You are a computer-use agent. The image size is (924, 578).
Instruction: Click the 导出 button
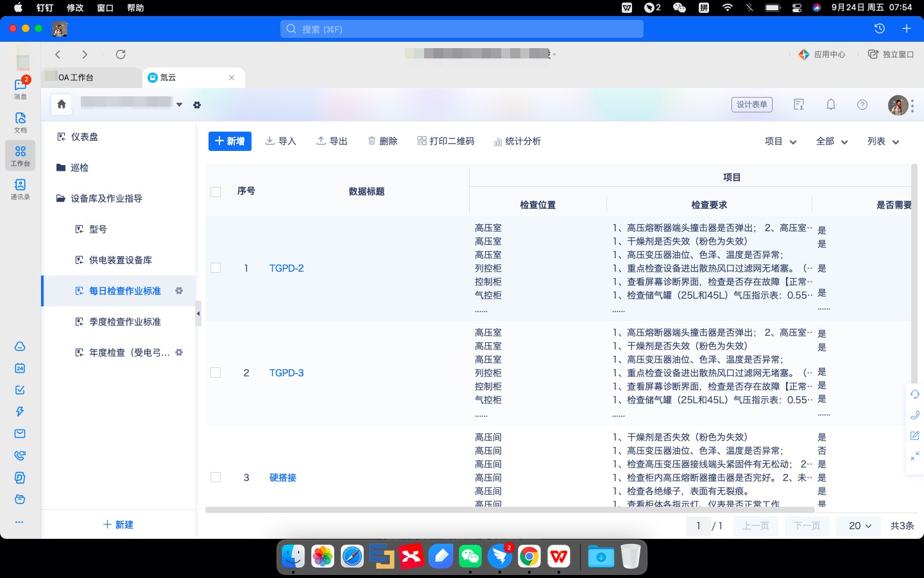(332, 141)
